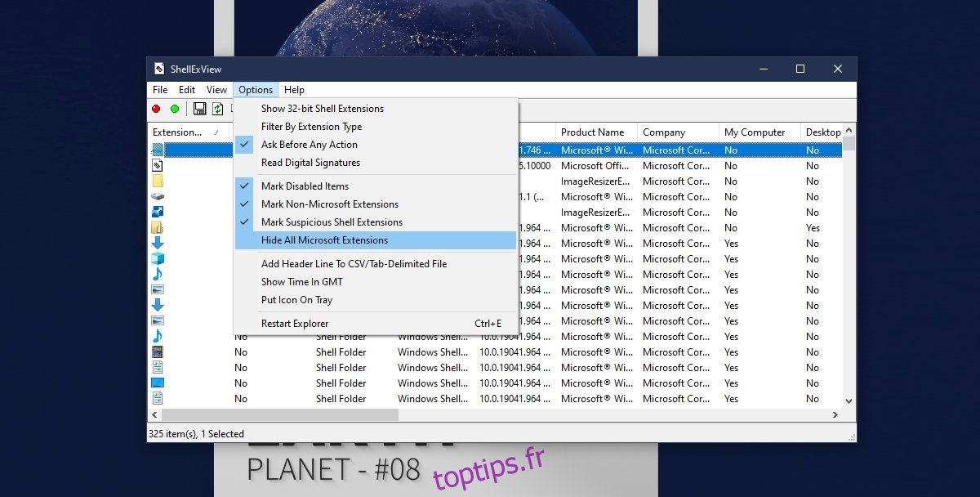
Task: Sort by the Company column header
Action: [678, 132]
